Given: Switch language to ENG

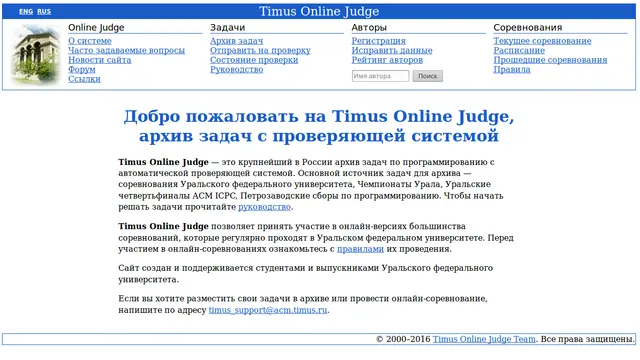Looking at the screenshot, I should tap(26, 11).
